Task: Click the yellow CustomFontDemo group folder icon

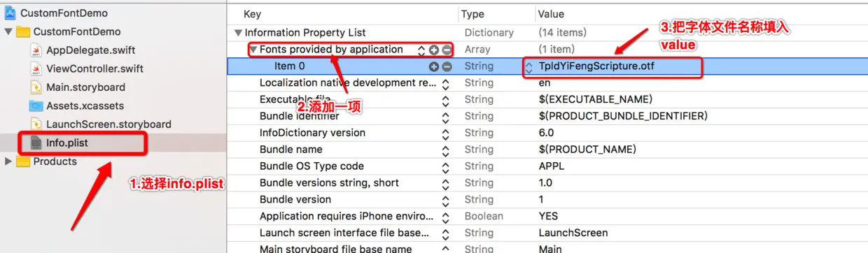Action: click(x=22, y=31)
